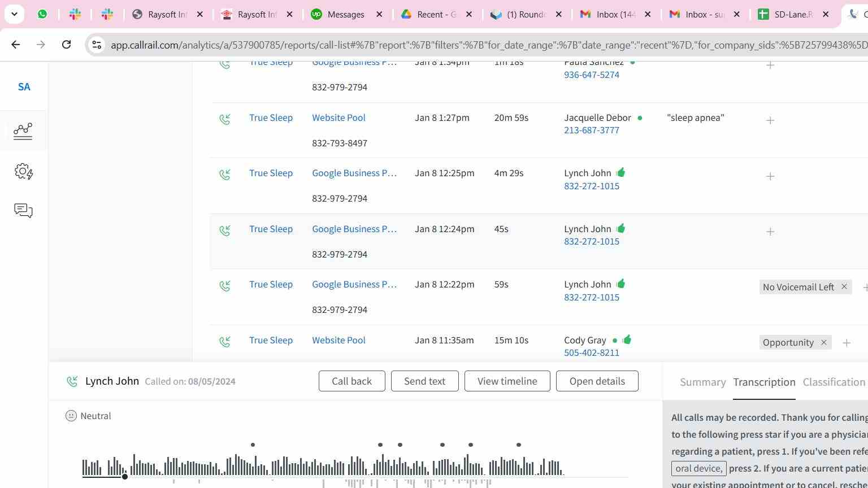Select the 'sleep apnea' keyword text
868x488 pixels.
point(695,117)
